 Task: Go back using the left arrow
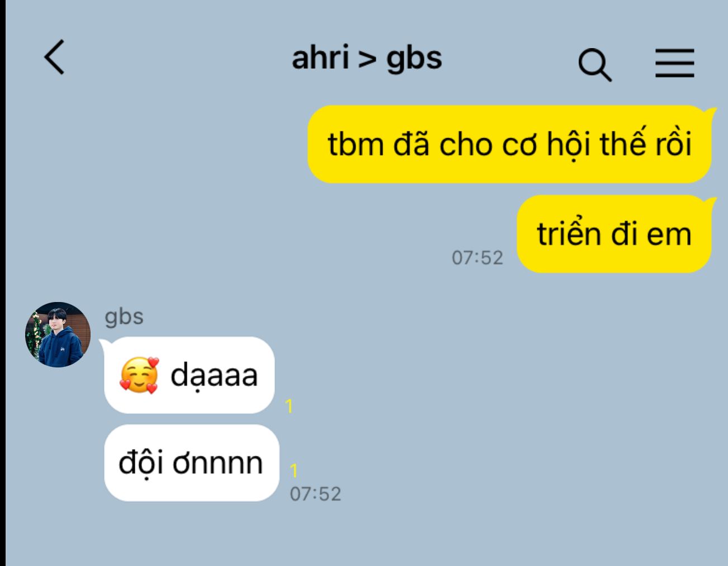click(x=55, y=56)
